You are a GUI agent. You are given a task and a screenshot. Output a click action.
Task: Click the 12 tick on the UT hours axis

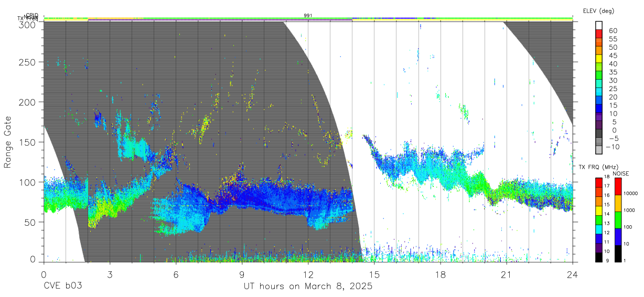308,274
